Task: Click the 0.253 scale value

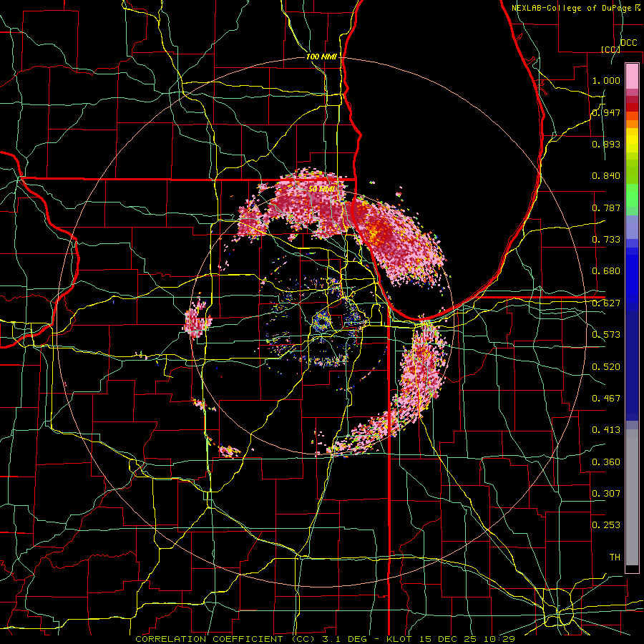Action: coord(606,525)
